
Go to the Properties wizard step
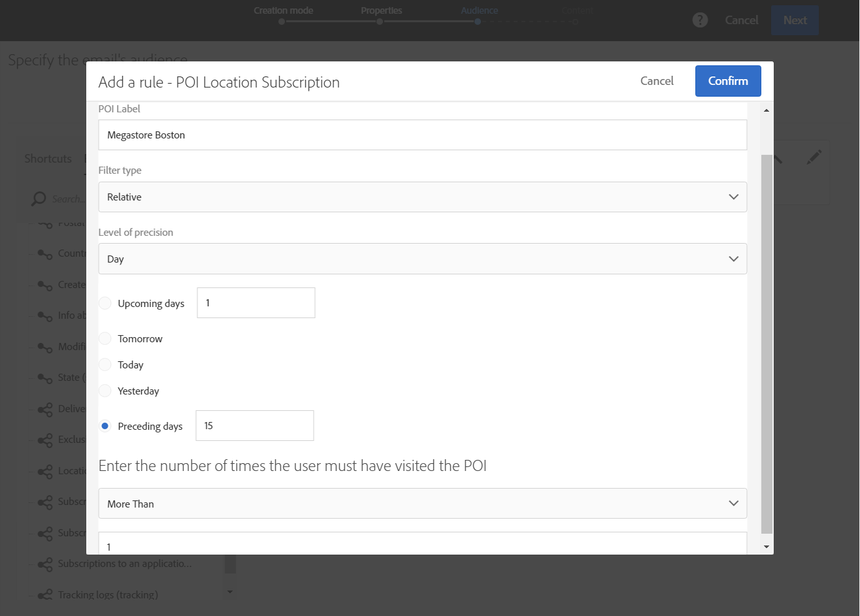pyautogui.click(x=381, y=11)
